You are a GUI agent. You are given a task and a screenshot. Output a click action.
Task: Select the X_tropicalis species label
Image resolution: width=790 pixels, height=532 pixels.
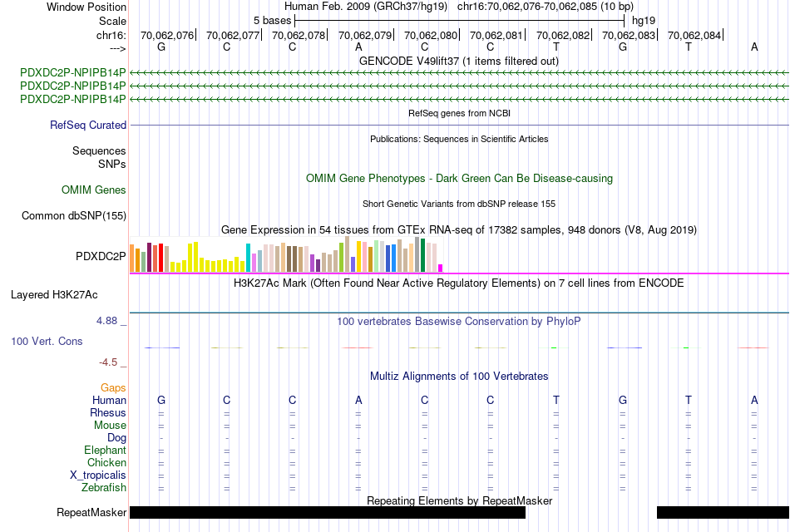[98, 475]
